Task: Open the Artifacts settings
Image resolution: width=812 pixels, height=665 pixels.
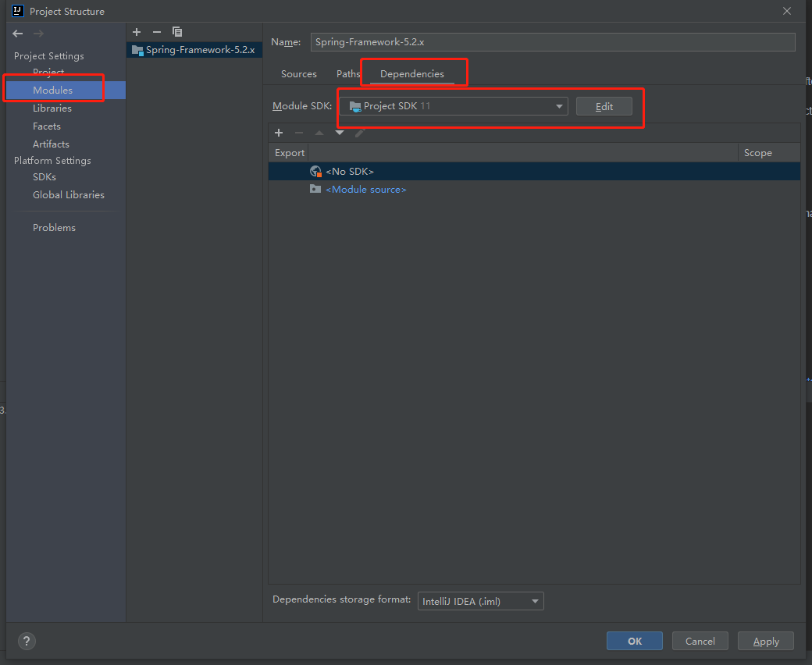Action: (x=51, y=144)
